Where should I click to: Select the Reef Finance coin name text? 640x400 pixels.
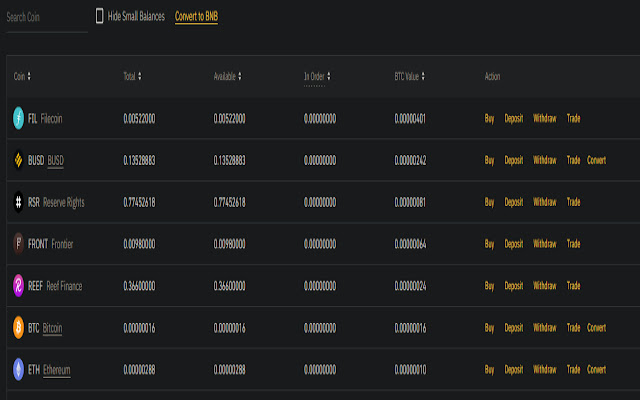pyautogui.click(x=64, y=286)
